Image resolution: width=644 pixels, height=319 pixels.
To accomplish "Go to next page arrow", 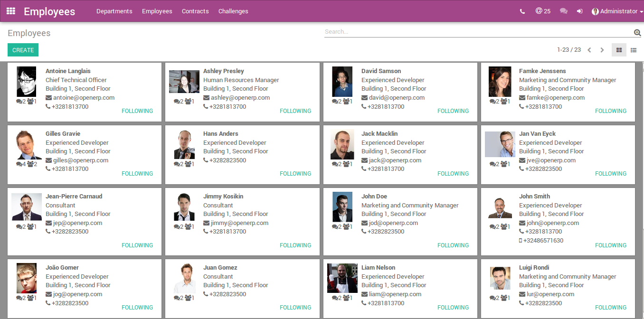I will (x=602, y=50).
